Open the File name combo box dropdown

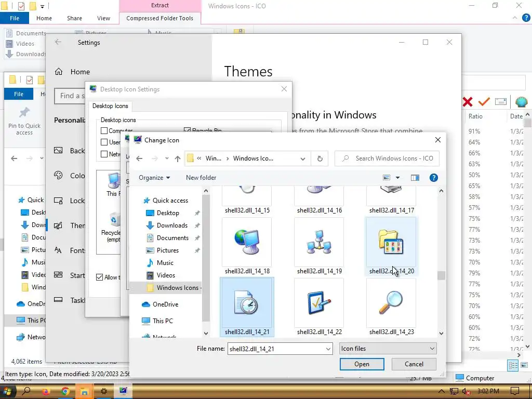328,349
